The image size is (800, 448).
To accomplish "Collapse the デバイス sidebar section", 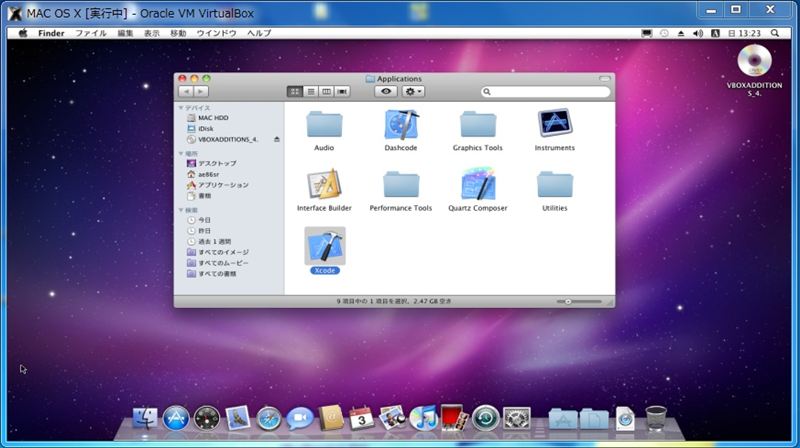I will [181, 108].
